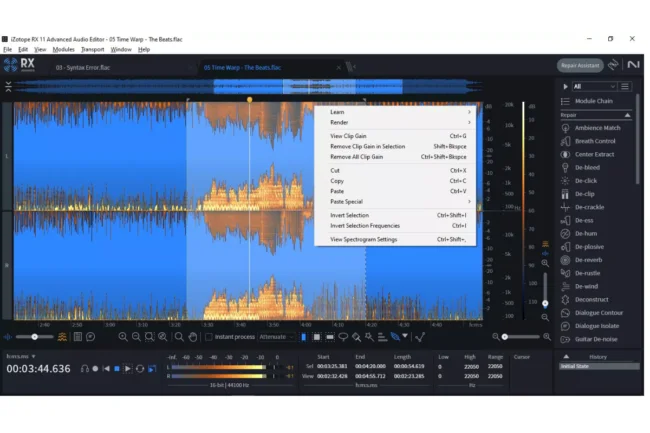Screen dimensions: 650x433
Task: Open the De-ess module
Action: coord(584,220)
